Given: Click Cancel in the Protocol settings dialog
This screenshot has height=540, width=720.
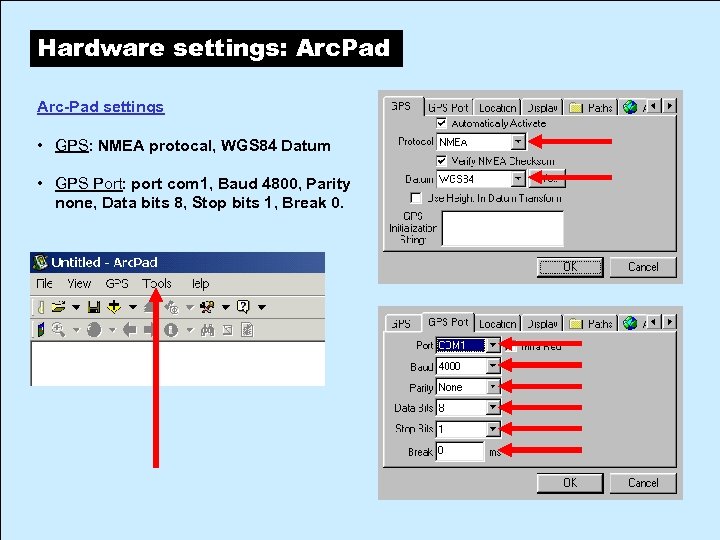Looking at the screenshot, I should [643, 267].
